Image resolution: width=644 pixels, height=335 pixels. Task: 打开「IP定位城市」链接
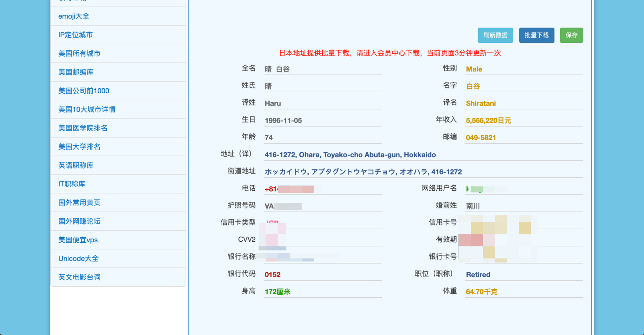click(75, 35)
